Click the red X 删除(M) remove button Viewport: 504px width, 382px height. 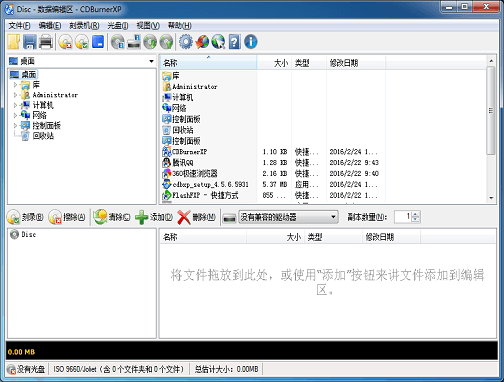point(196,217)
